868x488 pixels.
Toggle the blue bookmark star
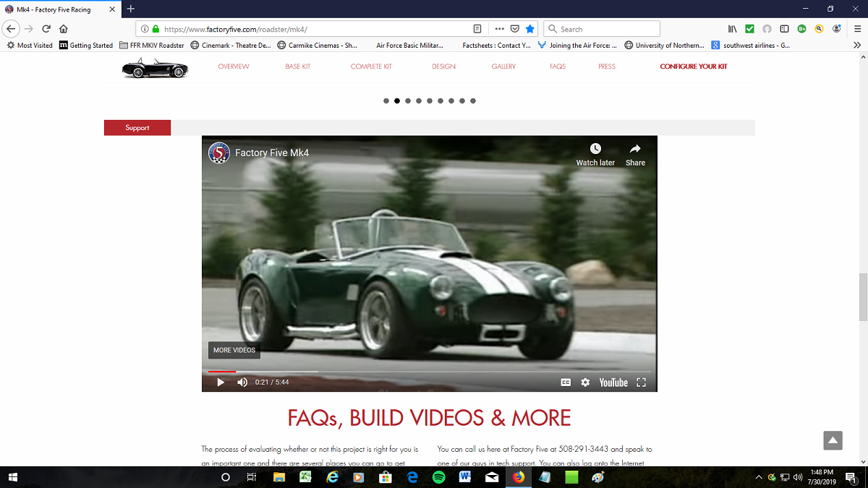tap(530, 29)
